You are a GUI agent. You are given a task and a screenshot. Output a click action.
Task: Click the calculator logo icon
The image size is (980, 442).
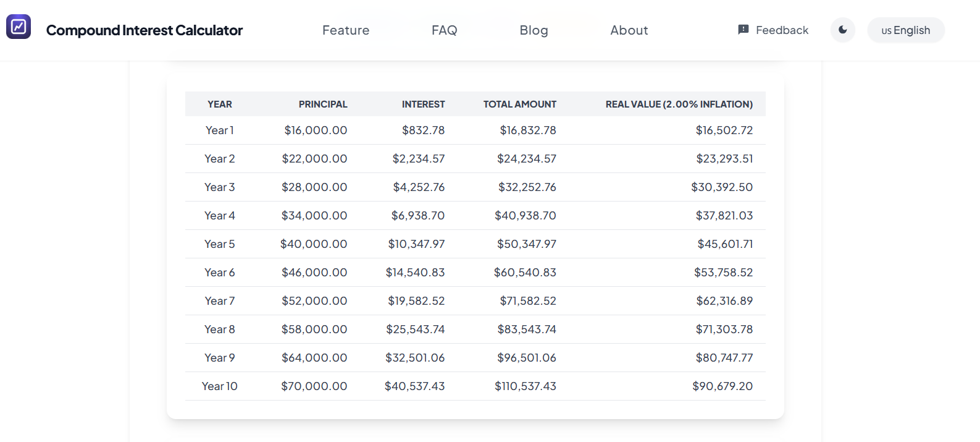pos(19,27)
